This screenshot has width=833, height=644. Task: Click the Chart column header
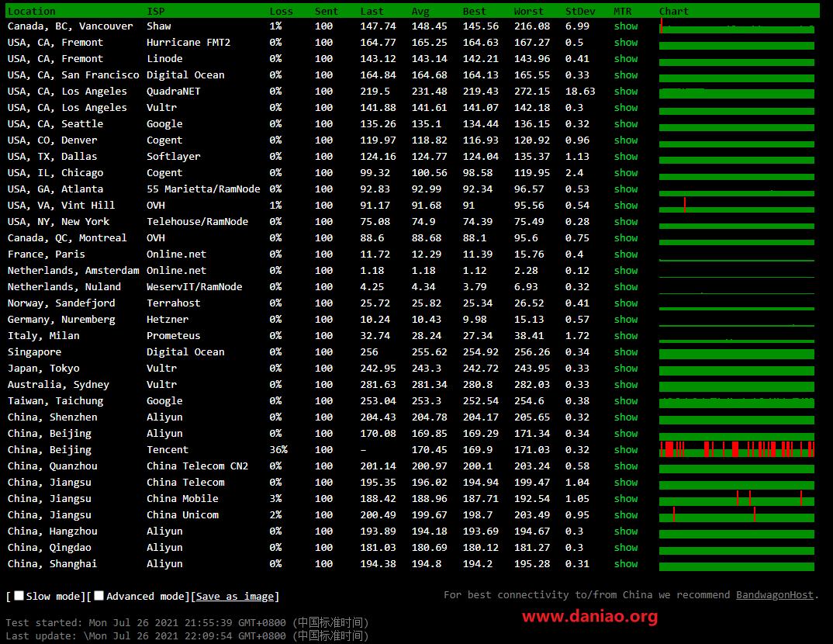[674, 11]
